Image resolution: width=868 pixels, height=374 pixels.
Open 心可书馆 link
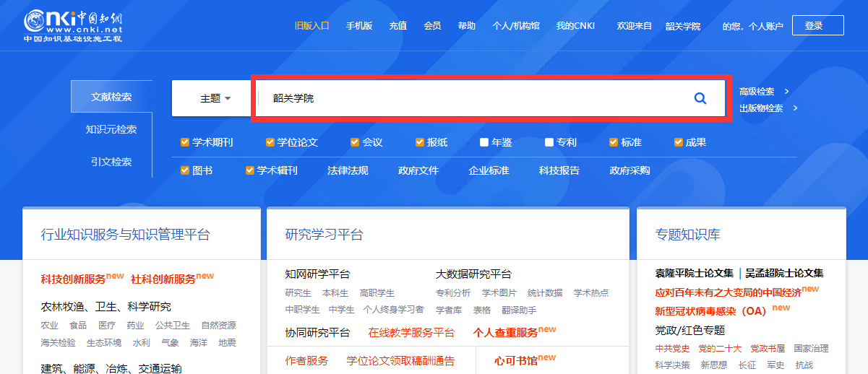point(516,360)
